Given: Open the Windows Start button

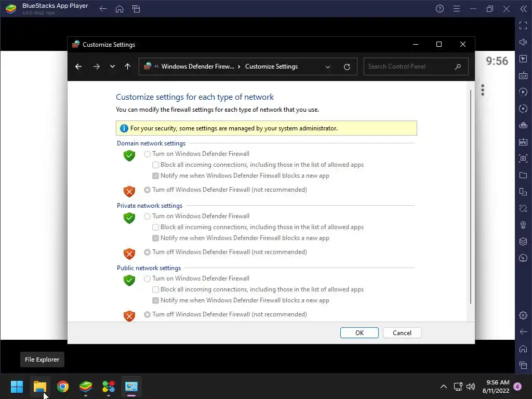Looking at the screenshot, I should tap(17, 387).
